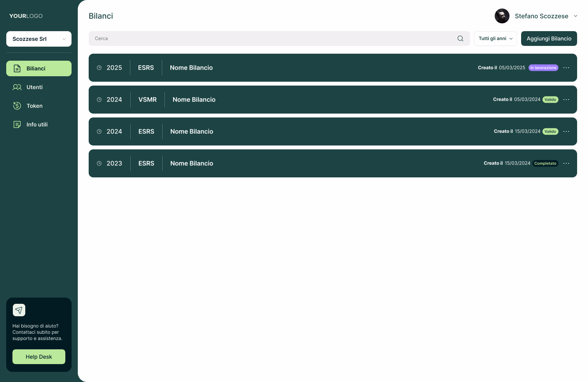Click the paper plane help icon

click(x=19, y=310)
